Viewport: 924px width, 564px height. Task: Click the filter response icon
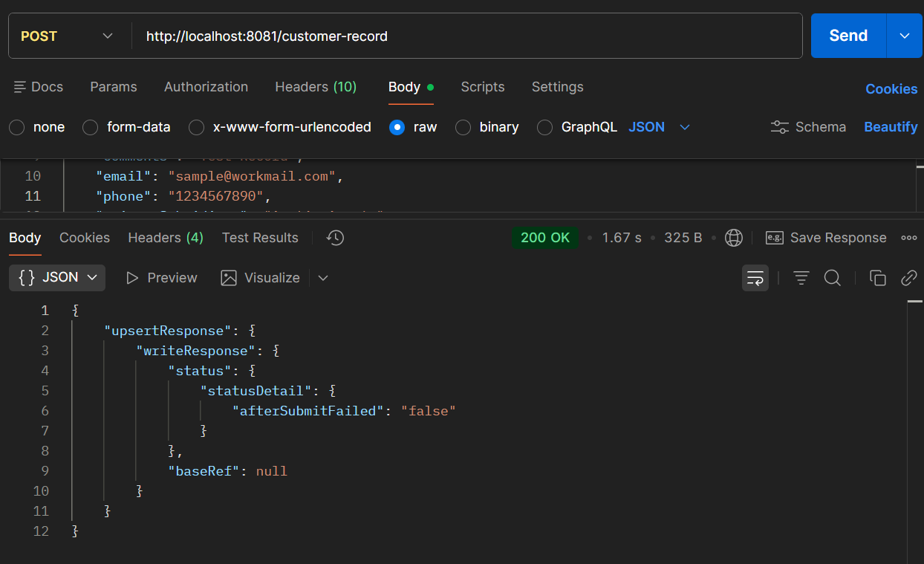point(801,278)
